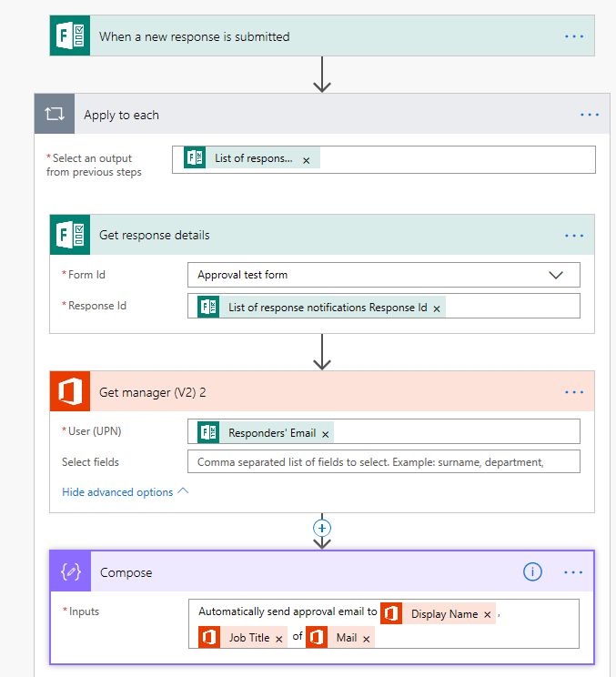Open the ellipsis menu for the trigger step
The height and width of the screenshot is (677, 616).
pos(573,36)
